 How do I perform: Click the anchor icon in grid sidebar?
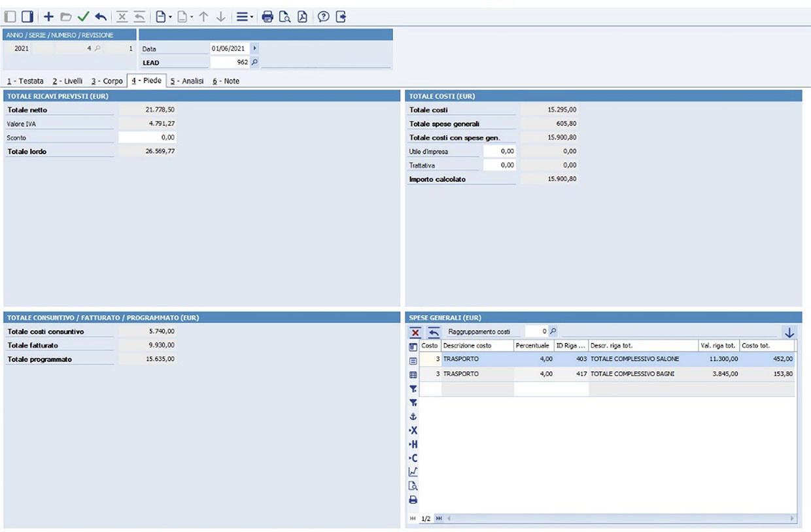coord(413,416)
